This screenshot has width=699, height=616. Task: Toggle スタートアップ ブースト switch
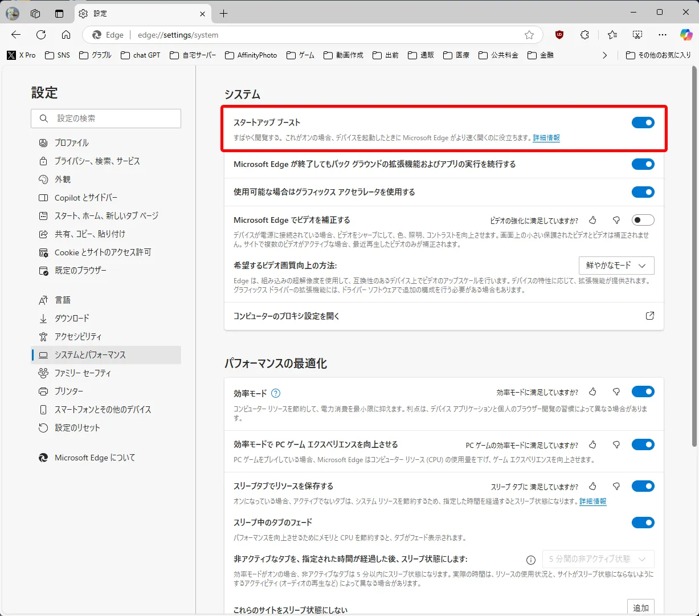(x=643, y=123)
